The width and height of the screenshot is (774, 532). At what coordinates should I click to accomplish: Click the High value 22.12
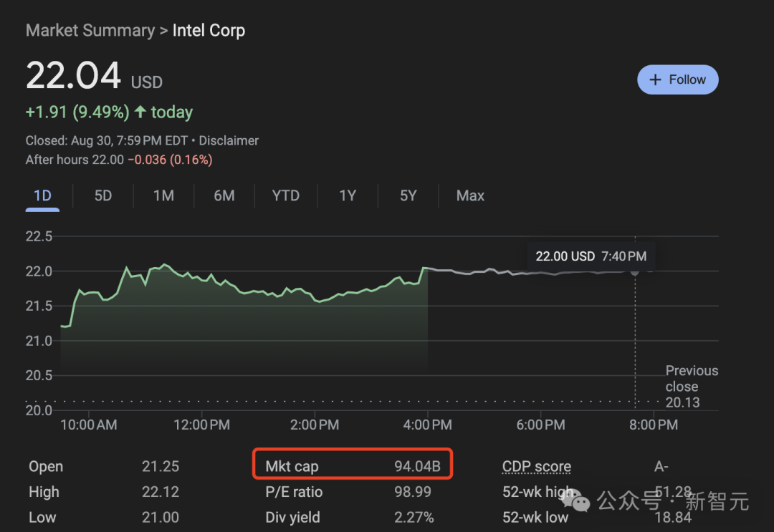pyautogui.click(x=161, y=492)
